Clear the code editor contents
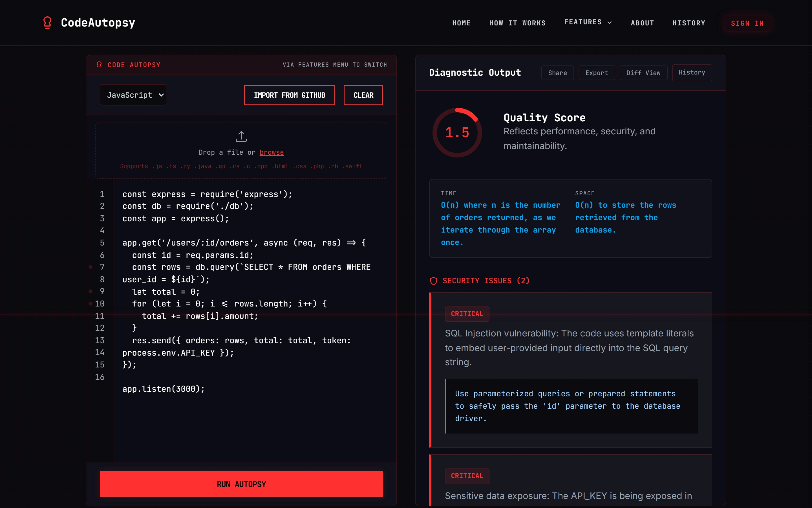Image resolution: width=812 pixels, height=508 pixels. (x=363, y=95)
